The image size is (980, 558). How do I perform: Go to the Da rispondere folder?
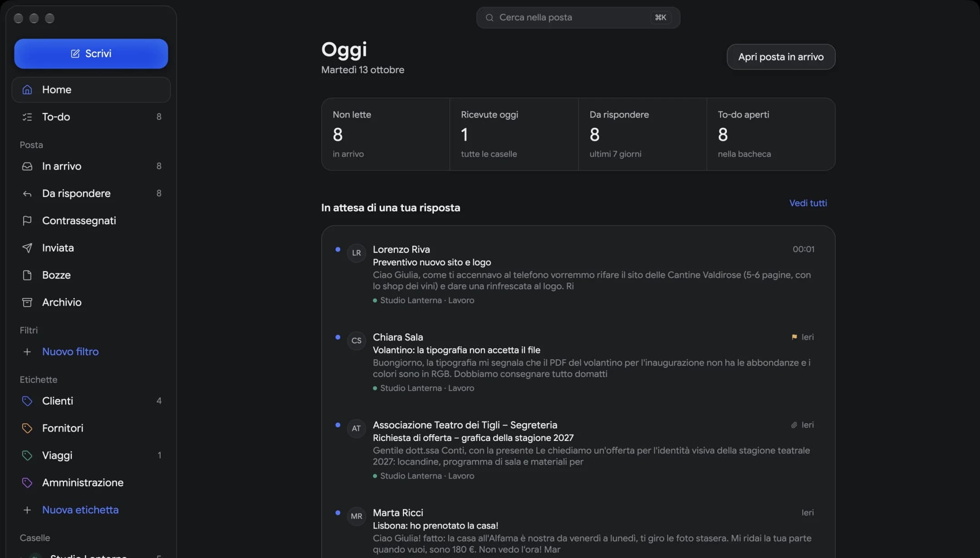91,193
